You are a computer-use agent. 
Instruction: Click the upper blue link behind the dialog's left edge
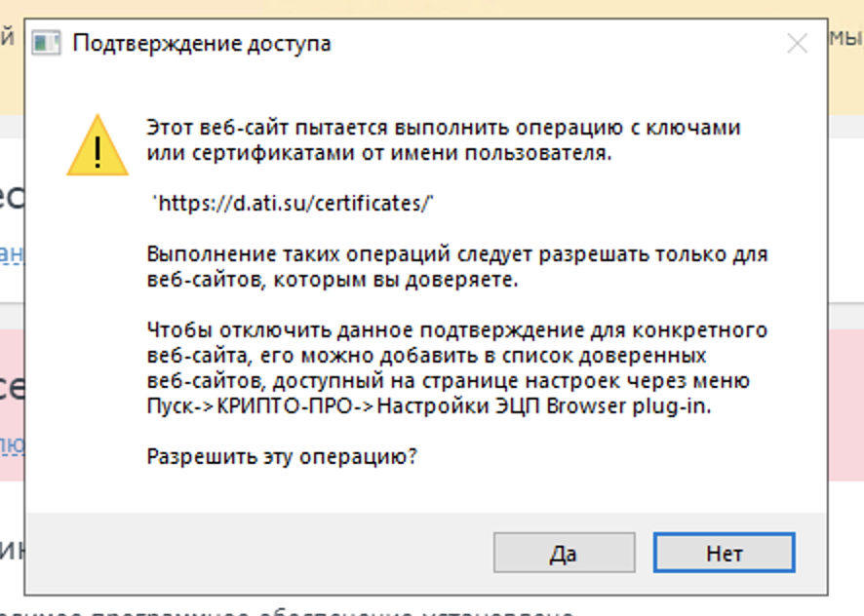pos(12,254)
